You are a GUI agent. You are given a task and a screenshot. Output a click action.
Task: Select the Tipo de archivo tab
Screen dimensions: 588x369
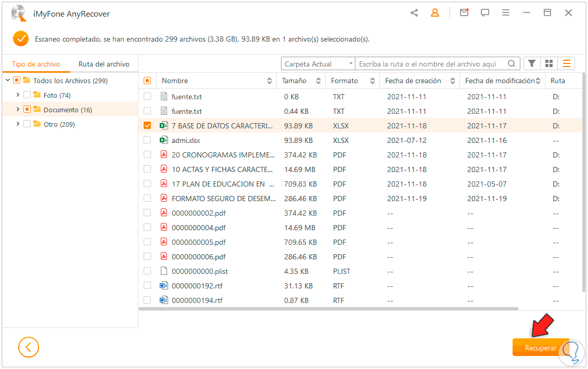click(36, 64)
